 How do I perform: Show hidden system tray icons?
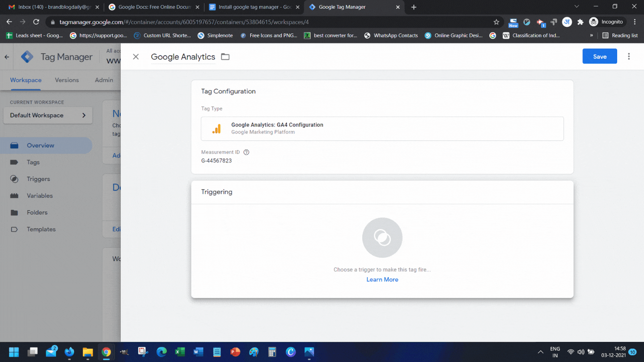click(x=540, y=352)
